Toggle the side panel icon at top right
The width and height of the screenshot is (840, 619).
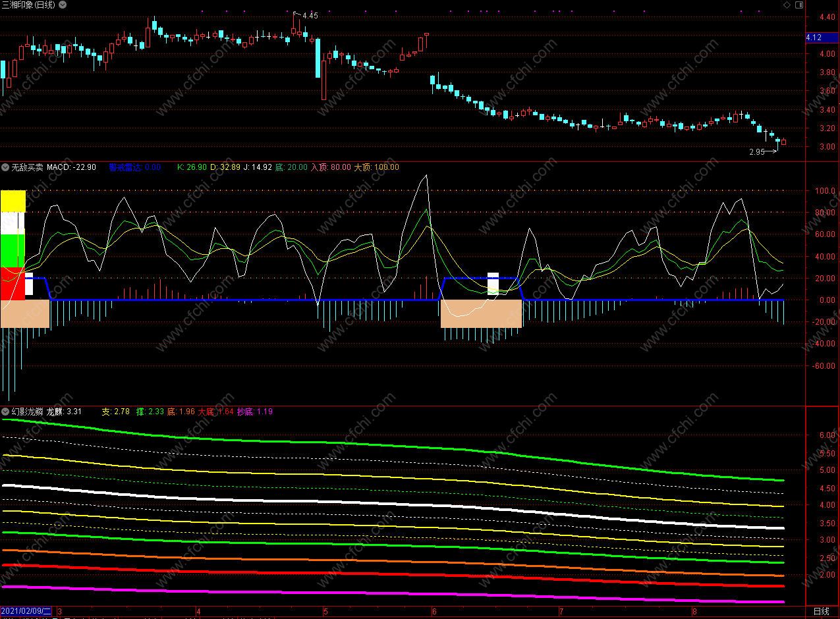coord(799,5)
